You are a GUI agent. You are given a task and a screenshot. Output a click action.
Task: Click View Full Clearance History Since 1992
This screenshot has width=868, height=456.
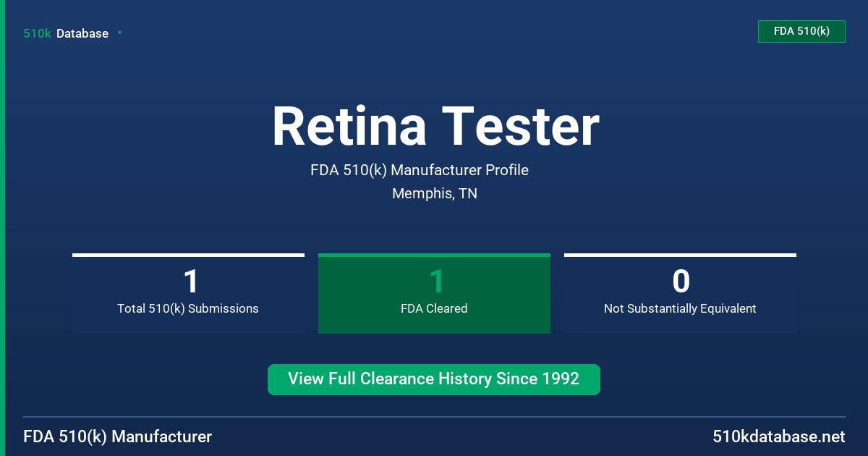tap(434, 379)
